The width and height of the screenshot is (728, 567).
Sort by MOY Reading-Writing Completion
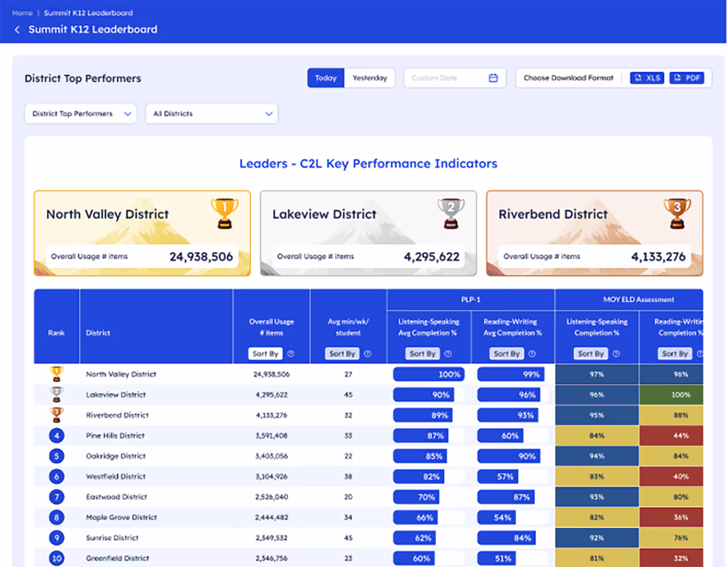pyautogui.click(x=675, y=354)
